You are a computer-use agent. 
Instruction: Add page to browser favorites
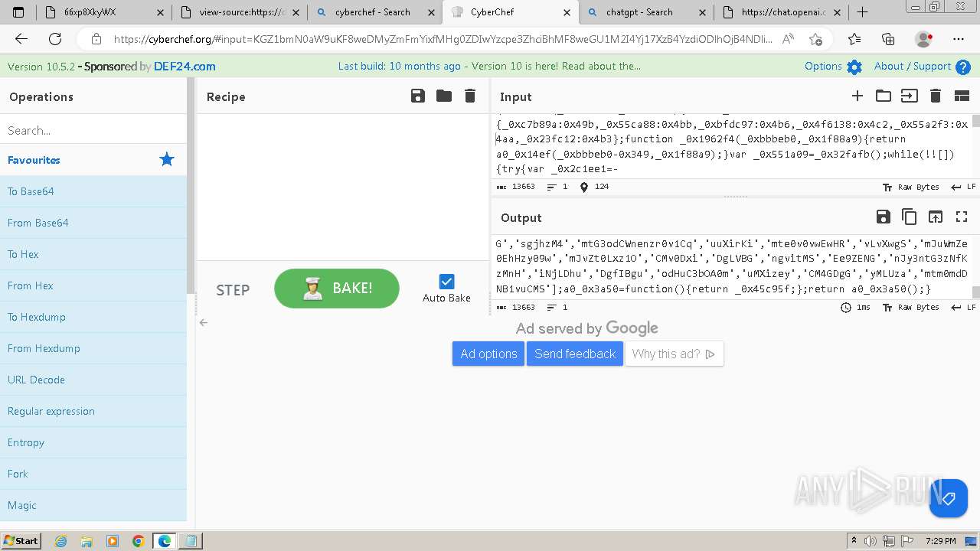(815, 39)
